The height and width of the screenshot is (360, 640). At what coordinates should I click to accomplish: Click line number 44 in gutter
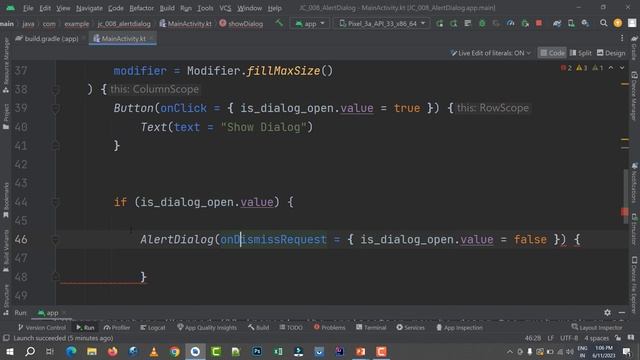click(21, 202)
